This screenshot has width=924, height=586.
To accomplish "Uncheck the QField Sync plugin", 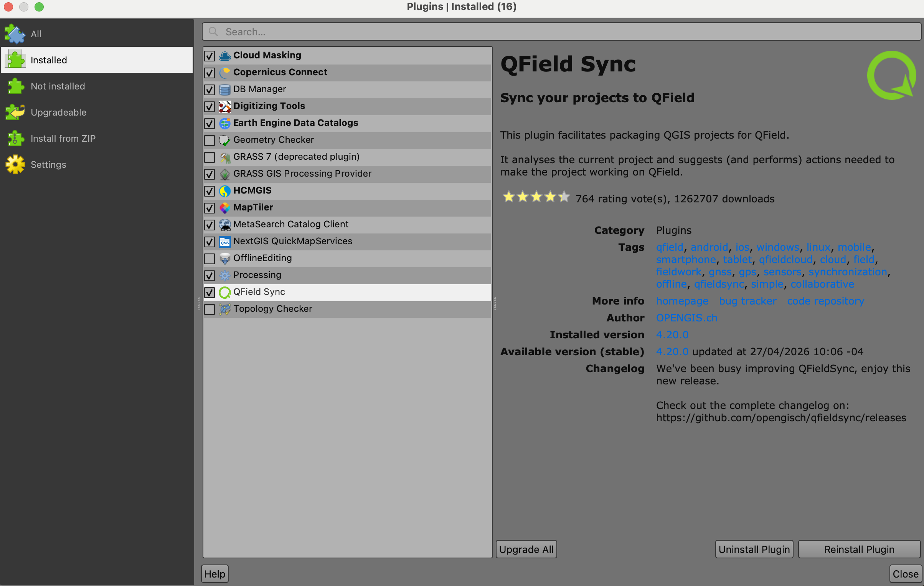I will [x=210, y=293].
